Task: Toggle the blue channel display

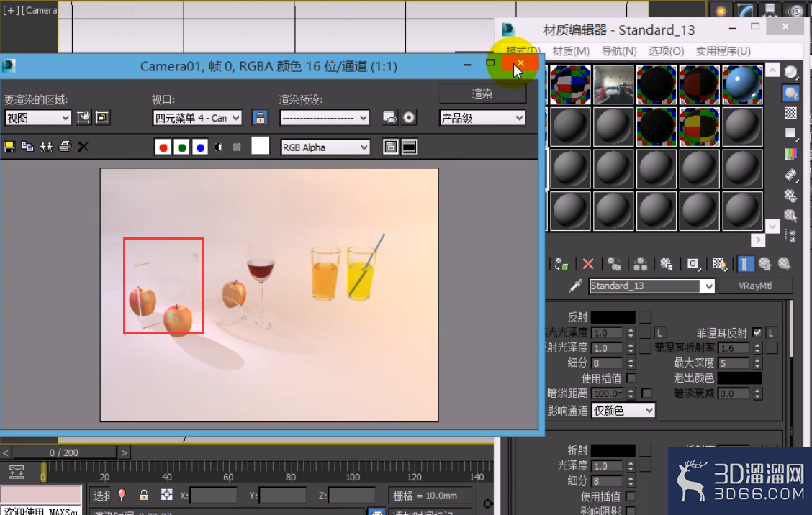Action: pyautogui.click(x=200, y=147)
